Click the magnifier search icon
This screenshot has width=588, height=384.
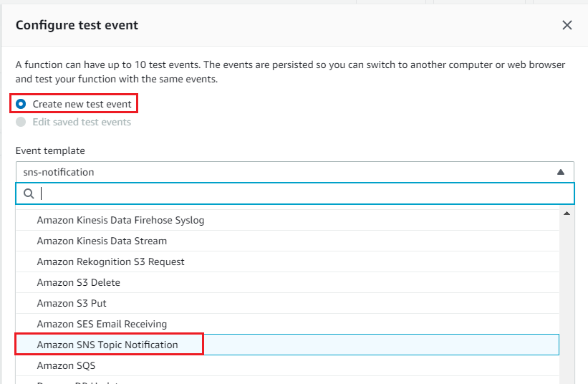coord(29,193)
